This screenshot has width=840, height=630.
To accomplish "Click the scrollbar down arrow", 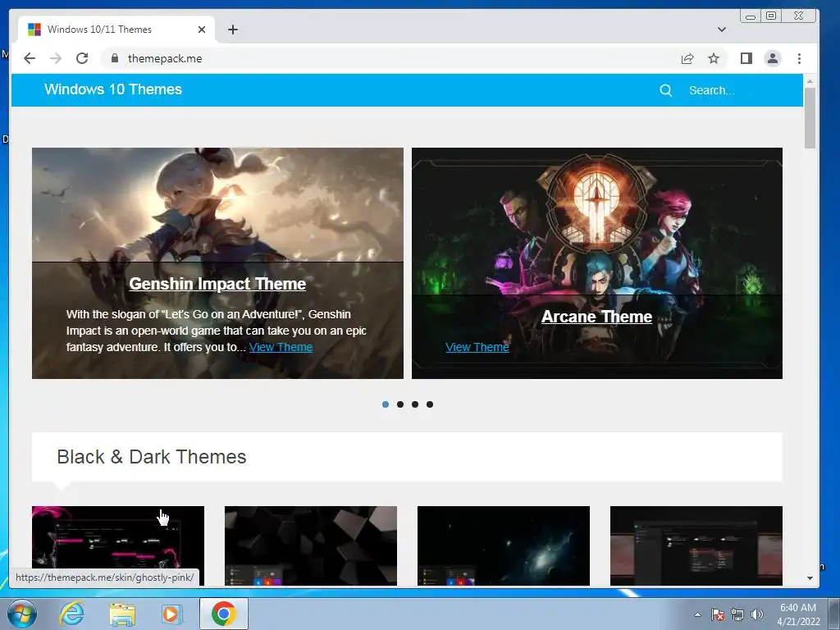I will 810,578.
